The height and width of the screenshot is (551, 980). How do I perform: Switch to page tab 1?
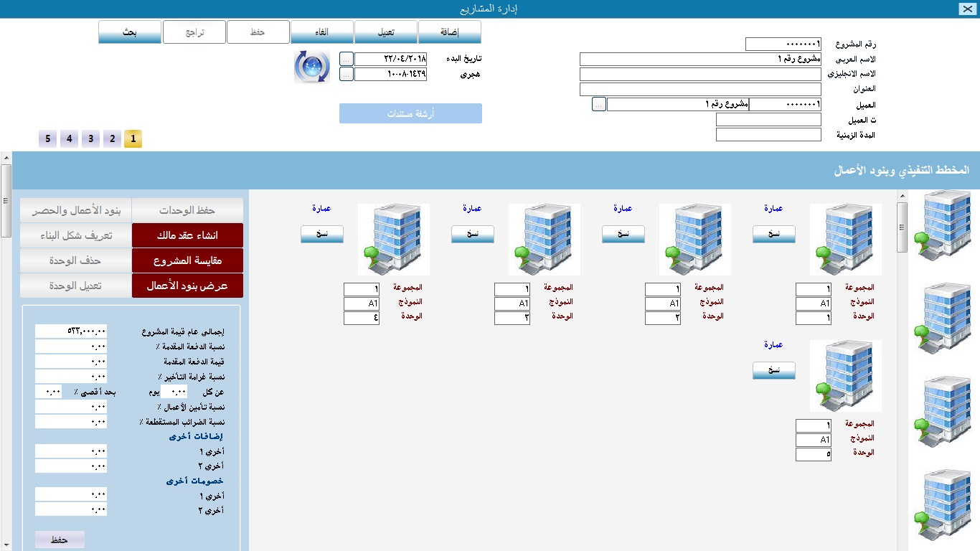[133, 138]
